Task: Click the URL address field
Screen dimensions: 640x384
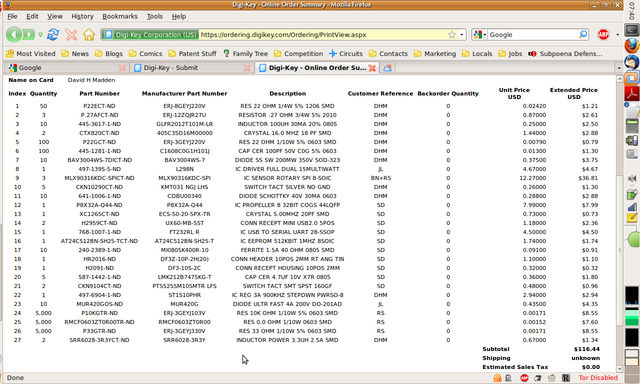Action: [322, 35]
